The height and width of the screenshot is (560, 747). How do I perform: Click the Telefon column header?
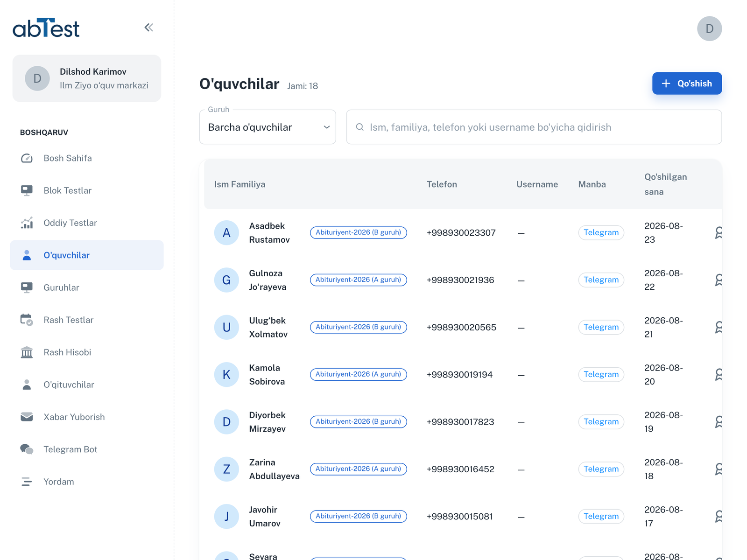click(x=442, y=184)
